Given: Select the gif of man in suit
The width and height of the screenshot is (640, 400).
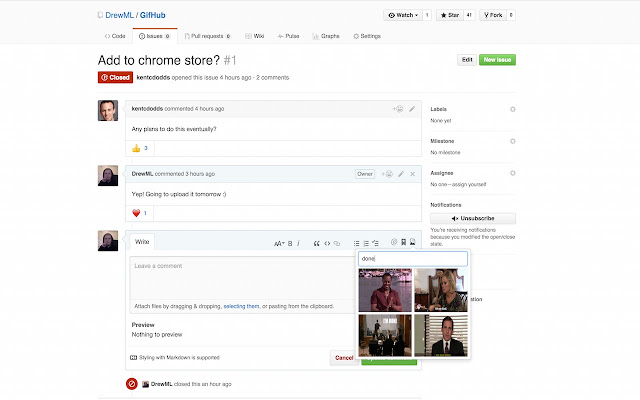Looking at the screenshot, I should coord(441,335).
